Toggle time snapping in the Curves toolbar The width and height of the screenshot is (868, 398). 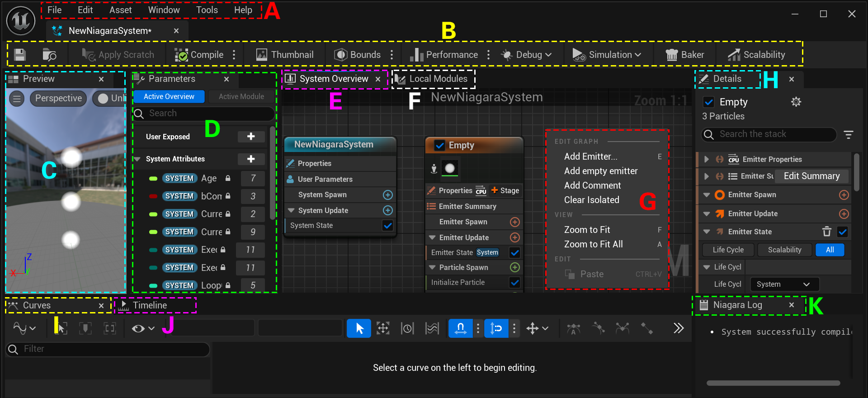pyautogui.click(x=460, y=328)
